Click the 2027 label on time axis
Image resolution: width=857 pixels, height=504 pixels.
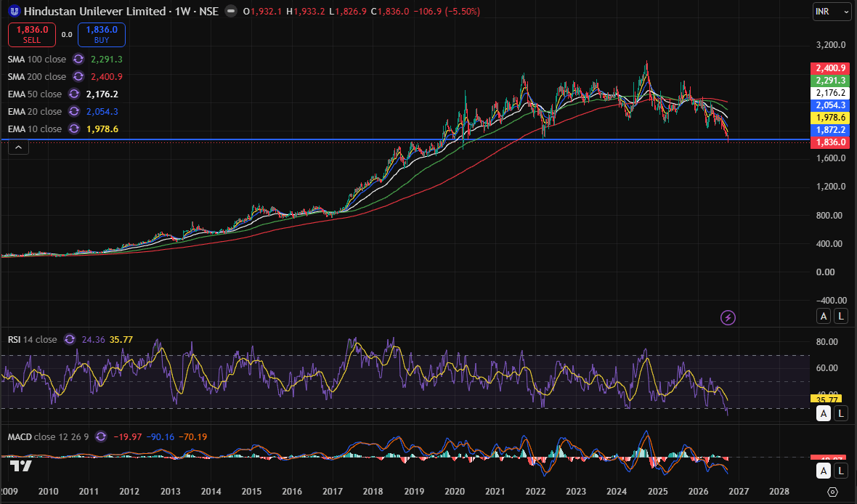pos(739,492)
